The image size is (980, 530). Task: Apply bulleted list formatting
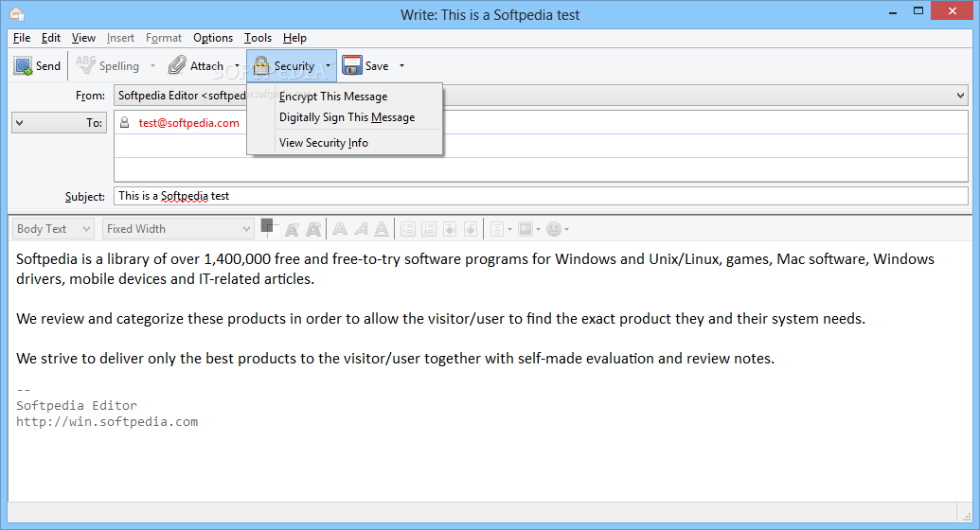408,229
